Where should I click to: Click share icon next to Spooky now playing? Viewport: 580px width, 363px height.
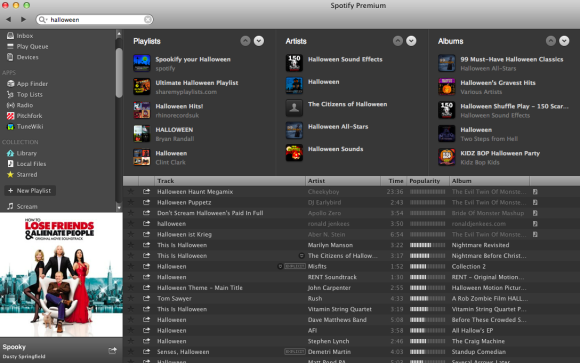point(112,350)
